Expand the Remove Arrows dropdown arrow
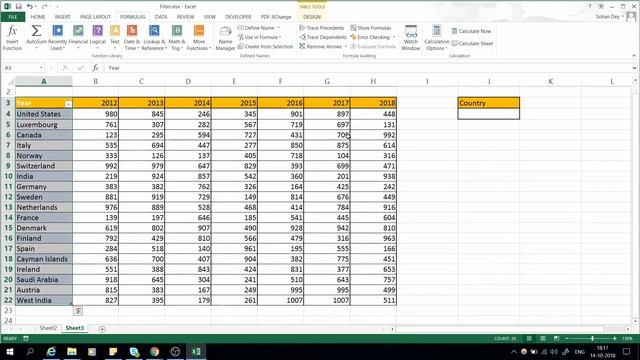The height and width of the screenshot is (360, 640). [346, 47]
